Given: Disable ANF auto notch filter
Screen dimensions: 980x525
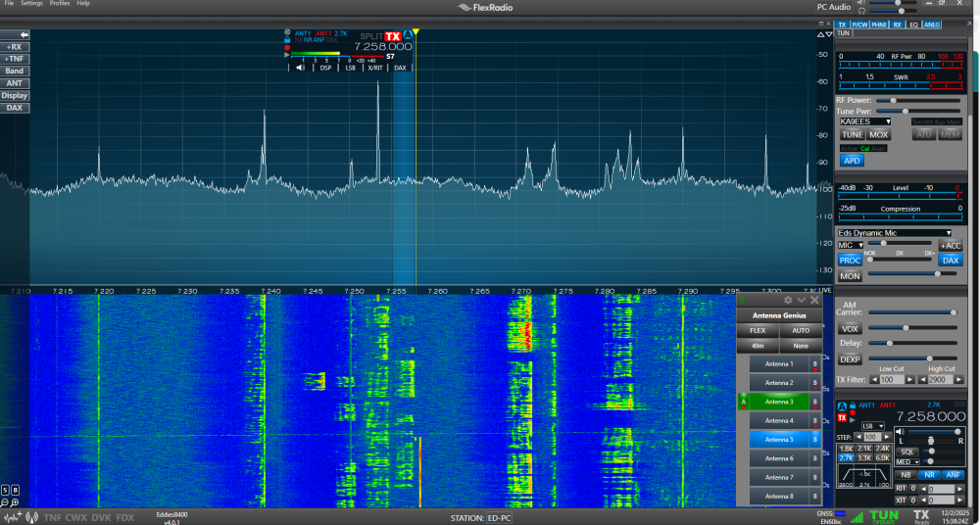Looking at the screenshot, I should coord(953,475).
